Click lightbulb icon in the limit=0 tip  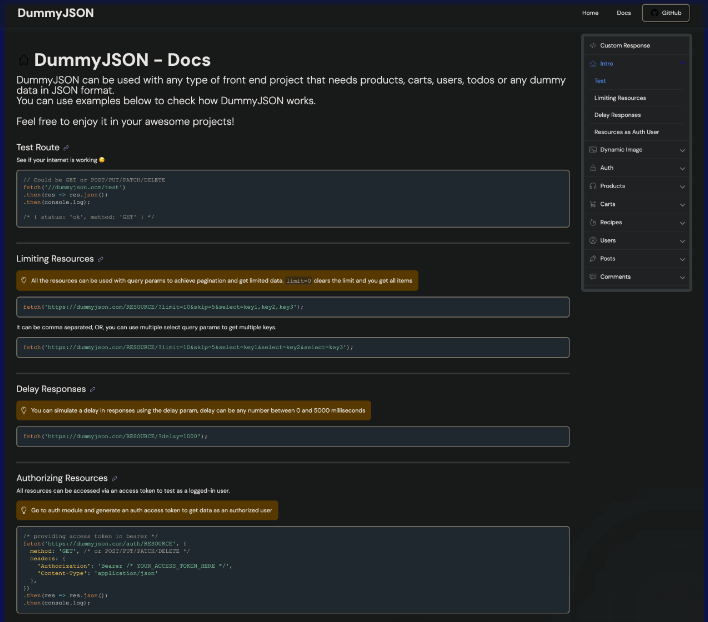[24, 280]
